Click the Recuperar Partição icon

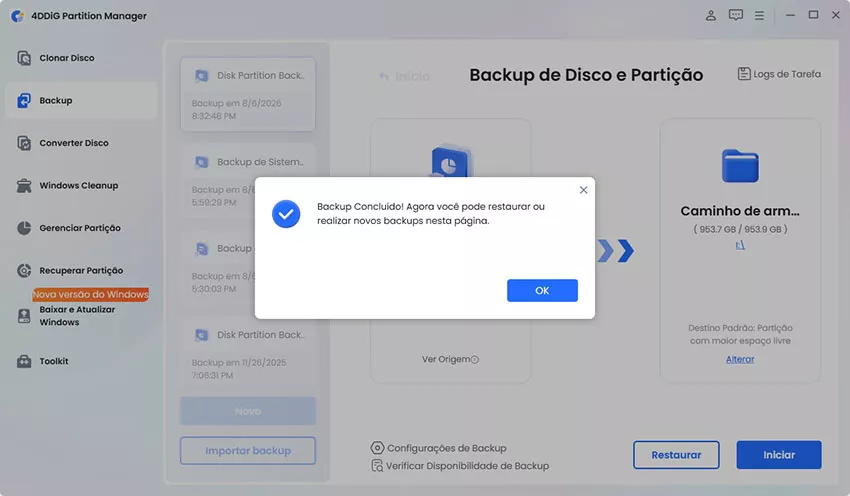tap(24, 270)
